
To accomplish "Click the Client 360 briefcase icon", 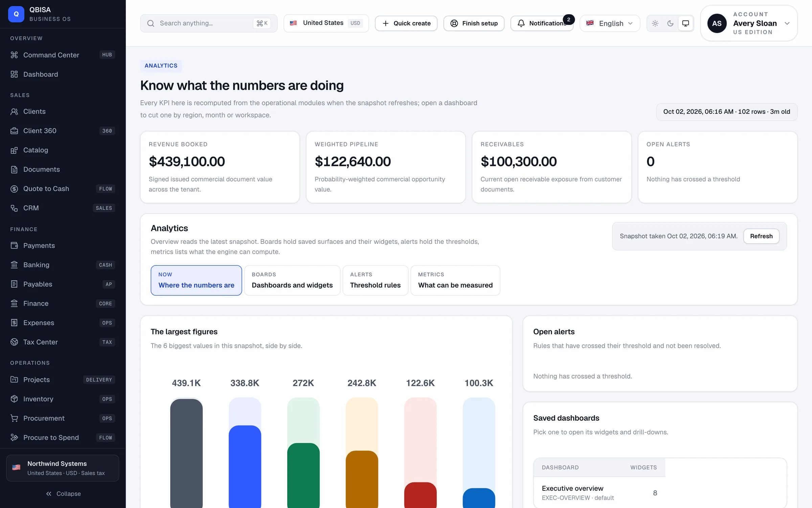I will point(14,131).
